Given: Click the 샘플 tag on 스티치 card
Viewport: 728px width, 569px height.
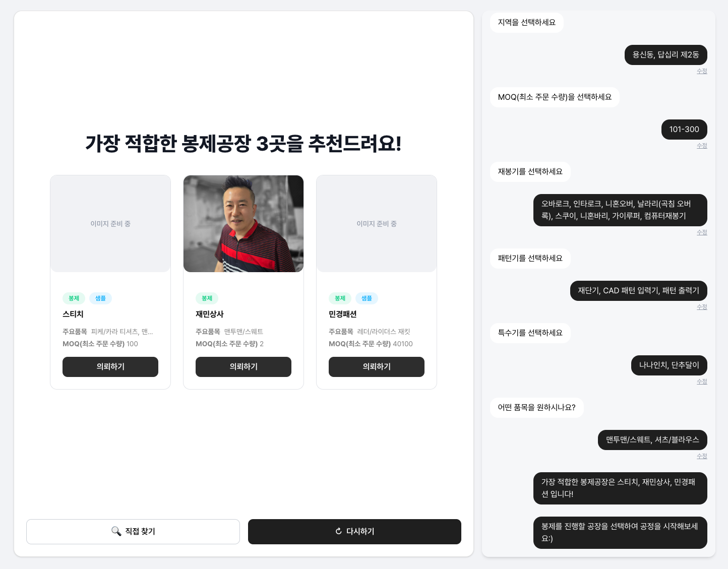Looking at the screenshot, I should pos(100,298).
